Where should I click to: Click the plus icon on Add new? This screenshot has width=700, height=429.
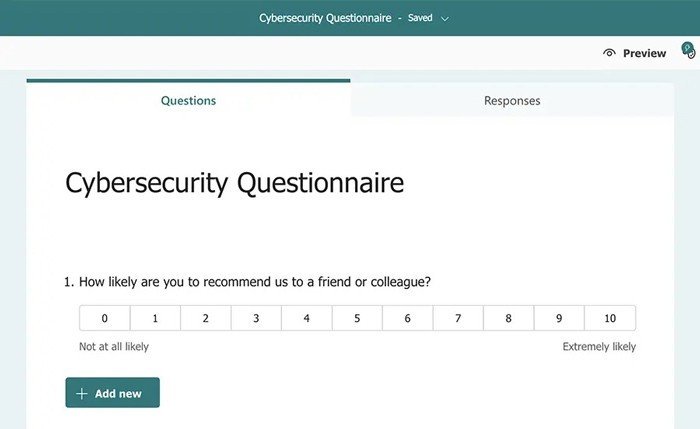(x=82, y=394)
